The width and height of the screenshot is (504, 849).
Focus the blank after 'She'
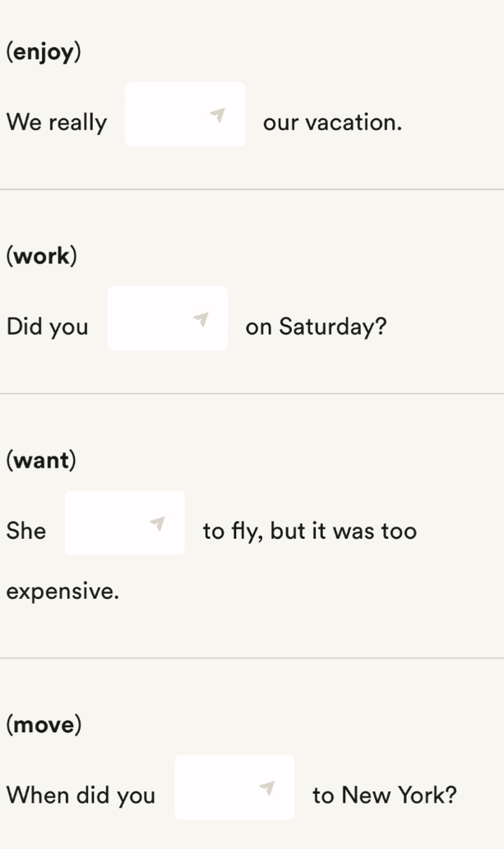pyautogui.click(x=125, y=523)
